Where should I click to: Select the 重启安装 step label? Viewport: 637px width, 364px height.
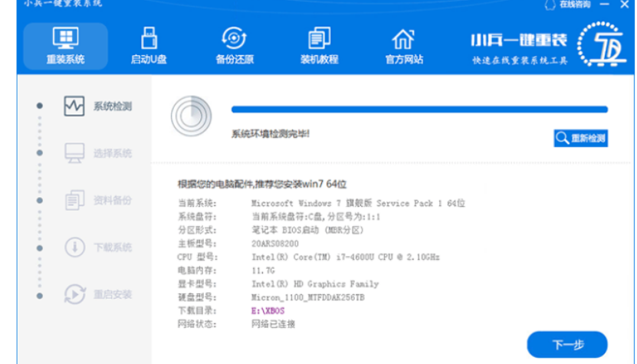(113, 294)
